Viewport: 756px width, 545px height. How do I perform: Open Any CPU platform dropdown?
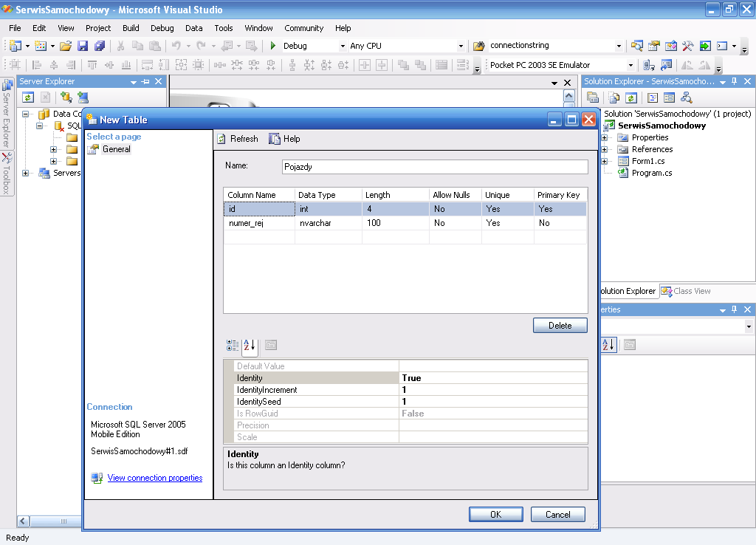tap(461, 47)
